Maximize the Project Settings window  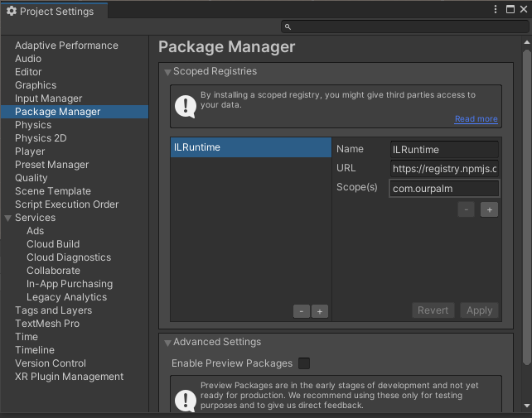(x=510, y=9)
